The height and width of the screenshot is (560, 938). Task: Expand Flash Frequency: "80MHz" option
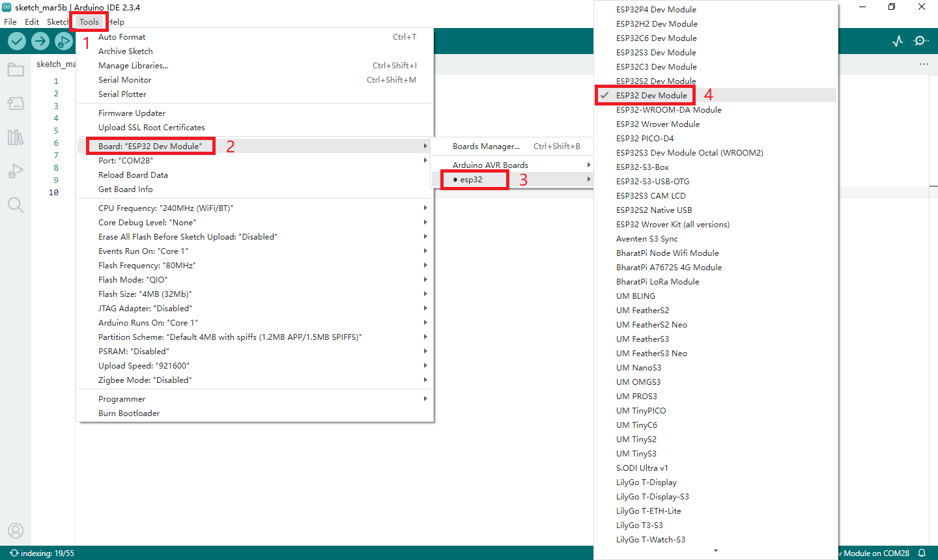pos(255,266)
